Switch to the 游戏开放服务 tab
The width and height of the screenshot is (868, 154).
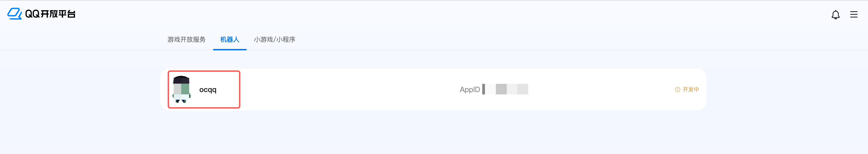pyautogui.click(x=186, y=39)
